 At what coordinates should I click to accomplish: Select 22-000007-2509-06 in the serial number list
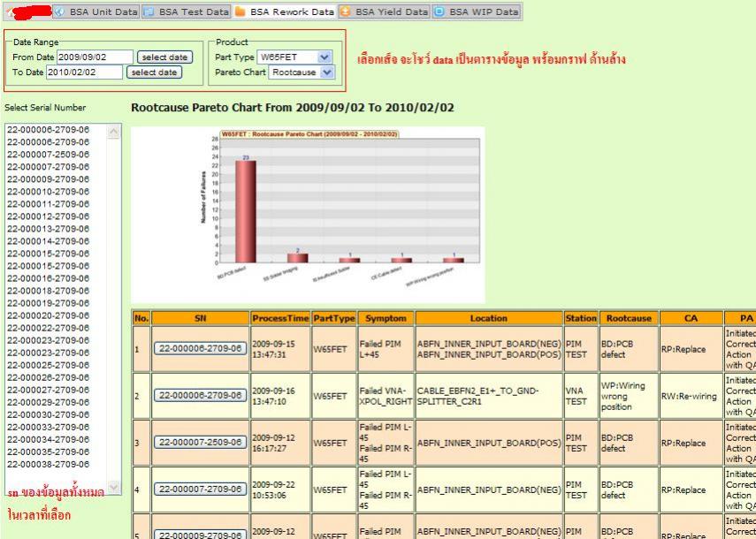pyautogui.click(x=49, y=155)
